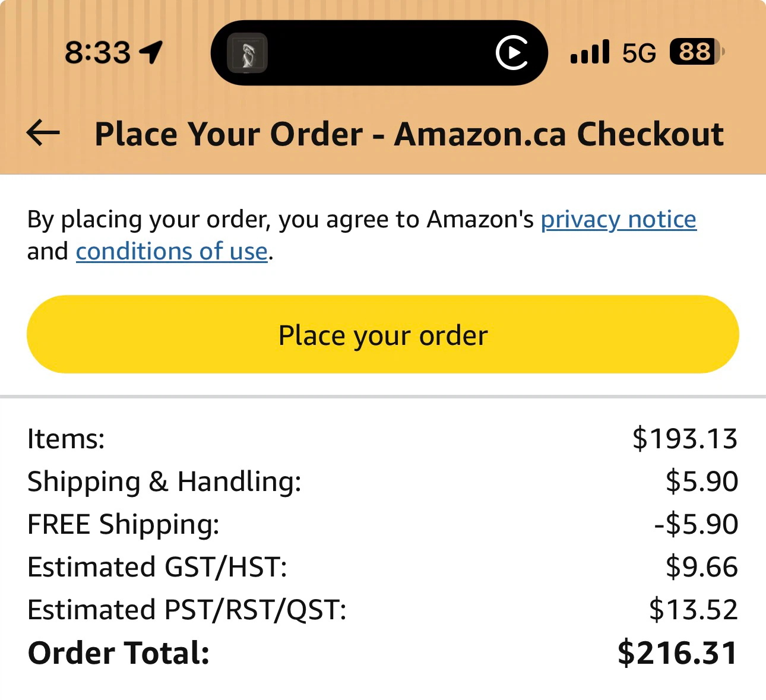Image resolution: width=766 pixels, height=700 pixels.
Task: Tap the circular play icon in Dynamic Island
Action: point(512,53)
